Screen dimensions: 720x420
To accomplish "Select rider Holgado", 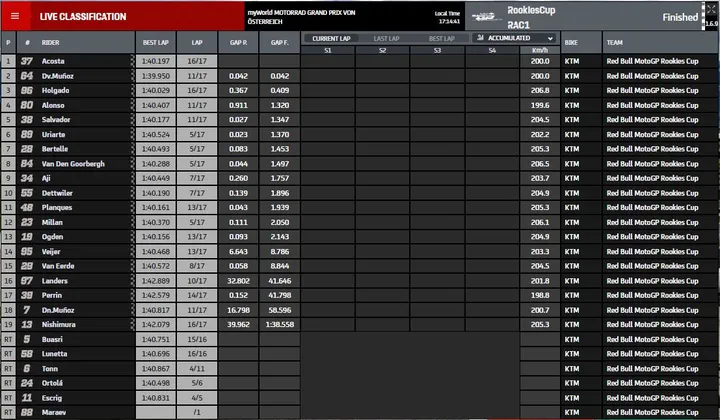I will point(56,90).
